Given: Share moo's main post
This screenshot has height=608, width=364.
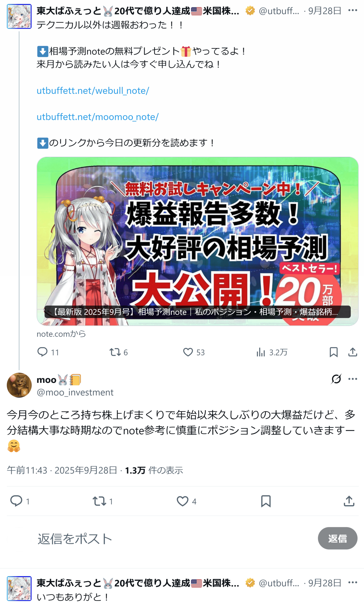Looking at the screenshot, I should (349, 501).
